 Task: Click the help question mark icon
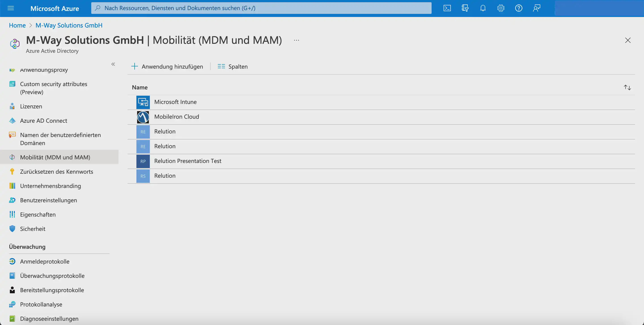point(519,8)
